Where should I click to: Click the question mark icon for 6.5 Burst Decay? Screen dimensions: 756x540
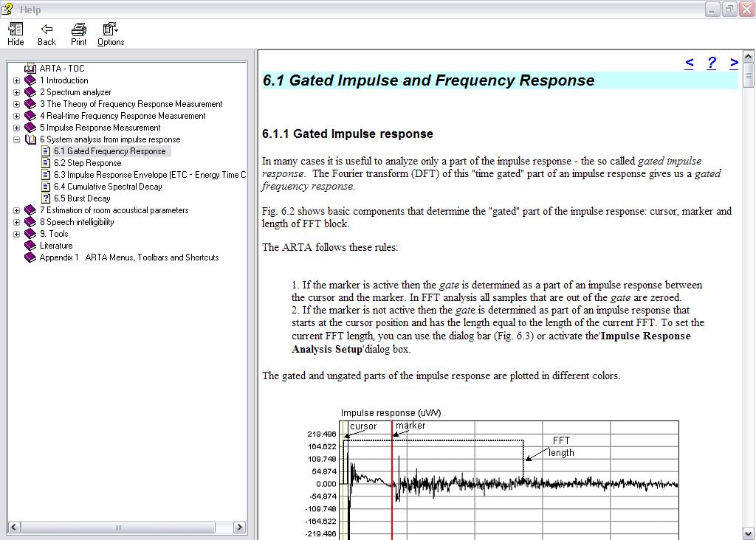point(46,198)
